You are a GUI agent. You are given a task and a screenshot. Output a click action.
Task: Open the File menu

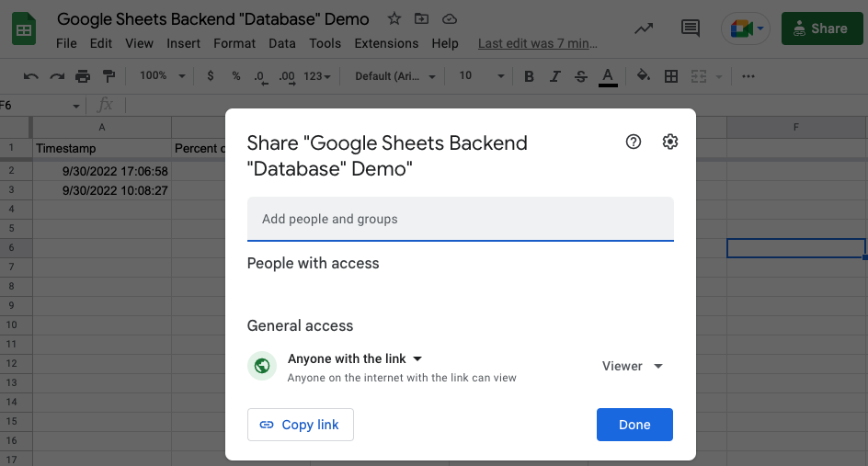[x=66, y=43]
